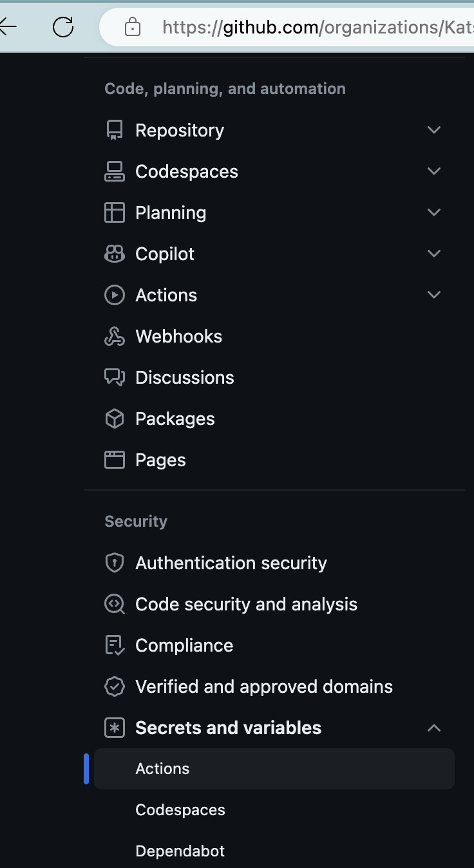Viewport: 474px width, 868px height.
Task: Expand the Actions settings chevron
Action: 434,295
